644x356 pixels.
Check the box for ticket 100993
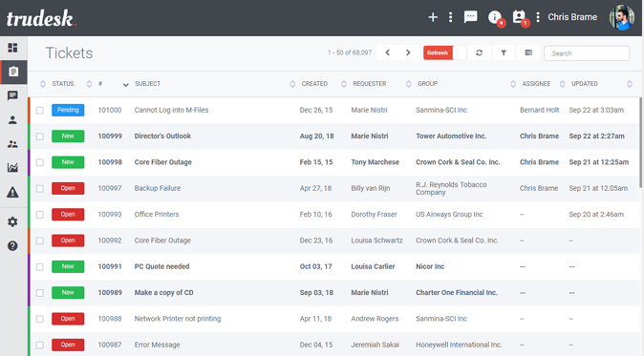[40, 215]
